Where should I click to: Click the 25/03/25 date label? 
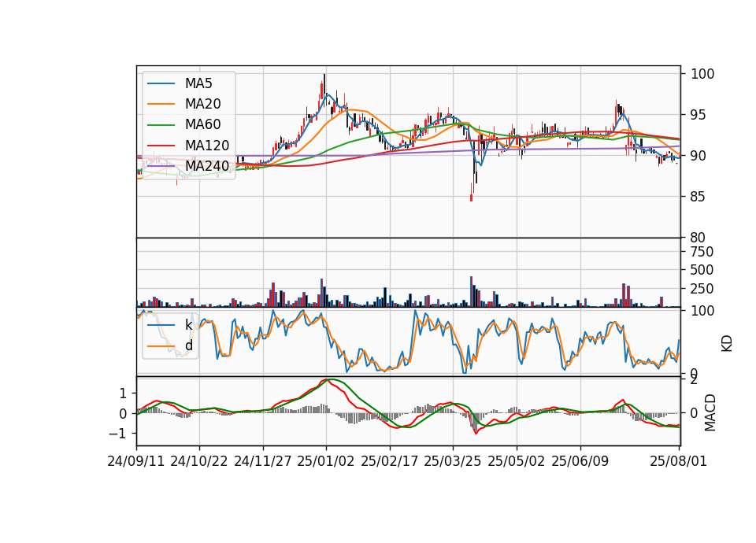tap(453, 461)
